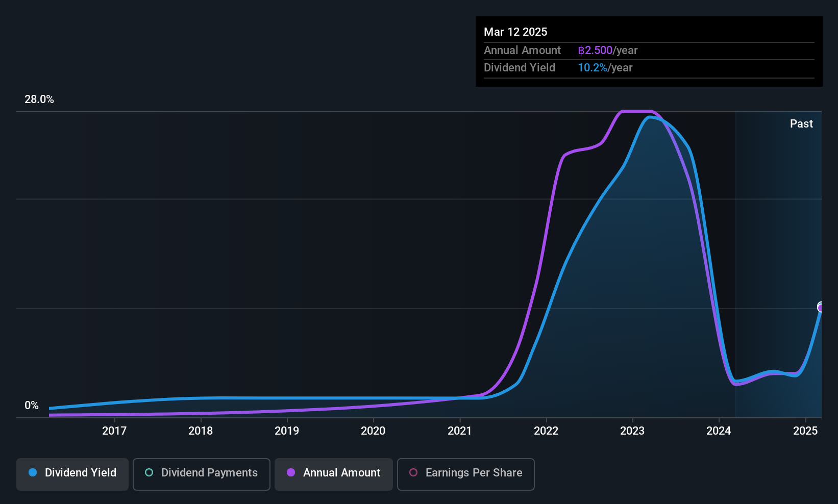The width and height of the screenshot is (838, 504).
Task: Click the 2018 x-axis label
Action: pyautogui.click(x=201, y=431)
